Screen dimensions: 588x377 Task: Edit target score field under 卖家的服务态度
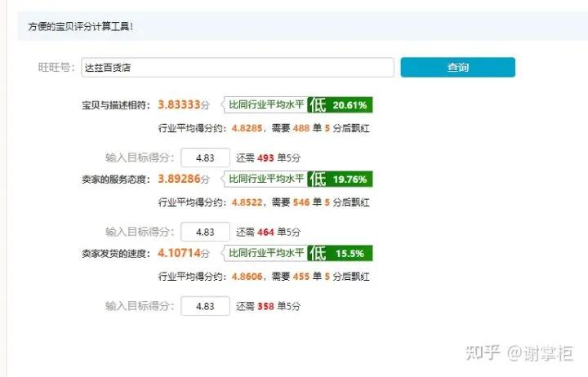coord(205,232)
